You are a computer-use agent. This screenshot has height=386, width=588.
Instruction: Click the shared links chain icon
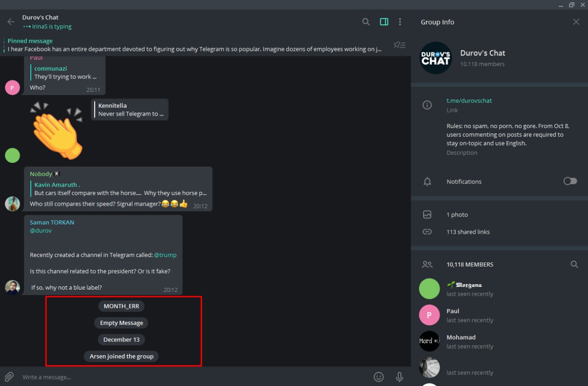427,232
